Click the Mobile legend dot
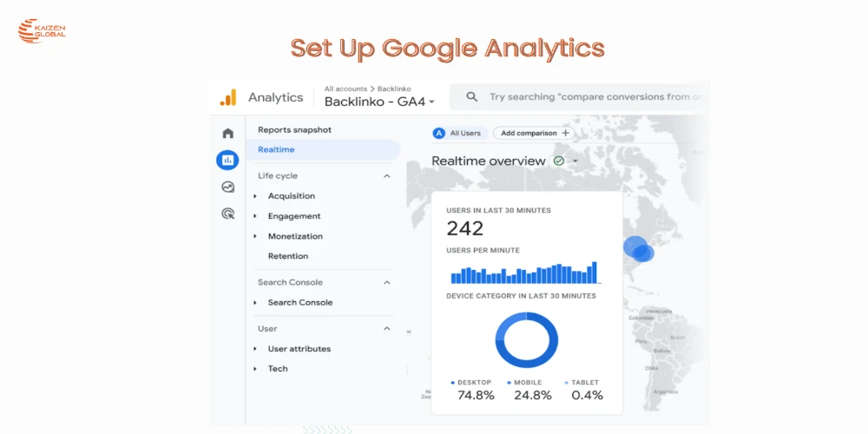The height and width of the screenshot is (434, 868). point(509,383)
